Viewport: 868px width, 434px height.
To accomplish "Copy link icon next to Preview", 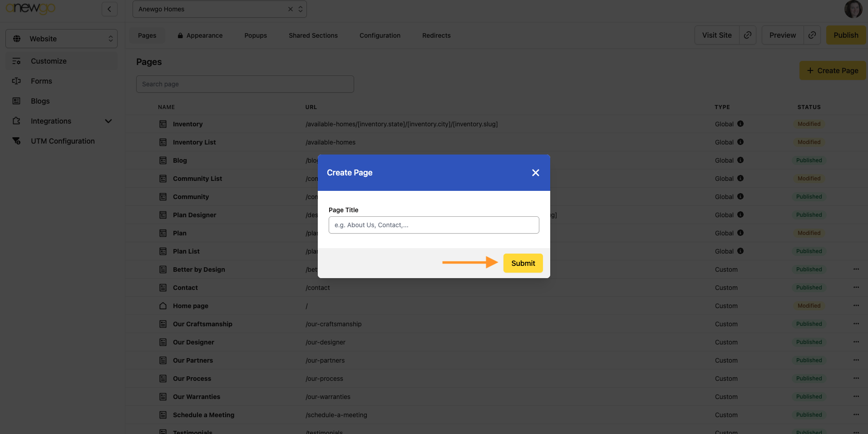I will click(812, 35).
